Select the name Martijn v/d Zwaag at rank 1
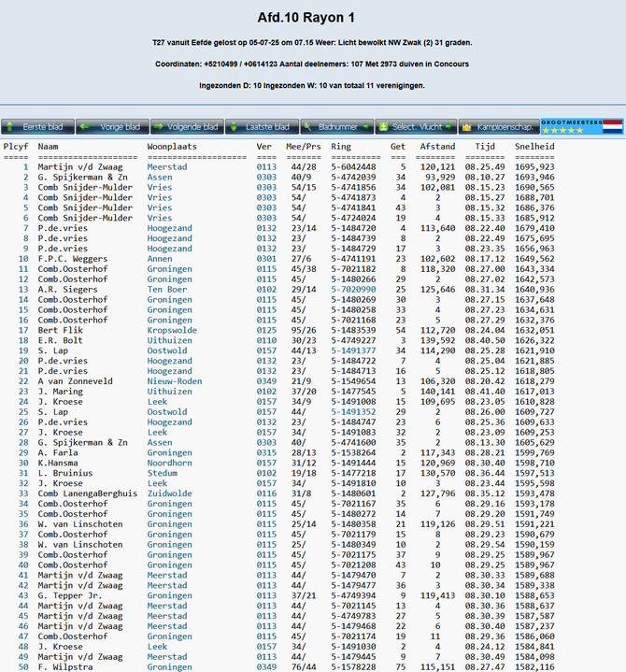This screenshot has height=672, width=626. click(80, 167)
